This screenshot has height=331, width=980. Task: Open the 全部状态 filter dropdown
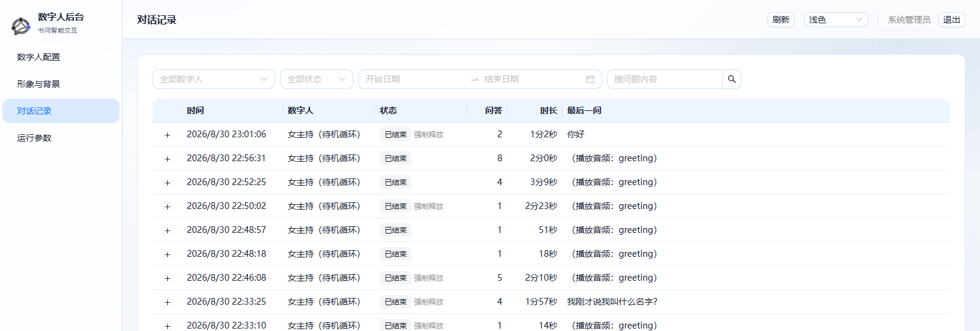coord(317,79)
